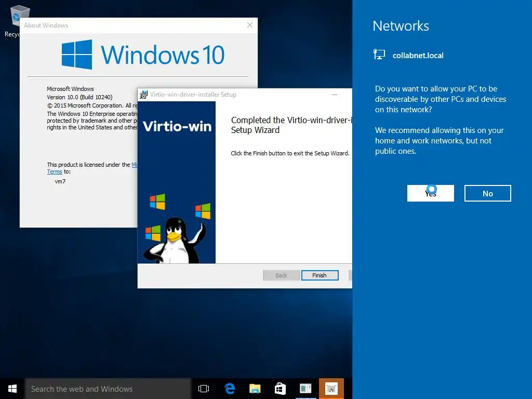The image size is (532, 399).
Task: Click the collabnet.local network name
Action: 418,56
